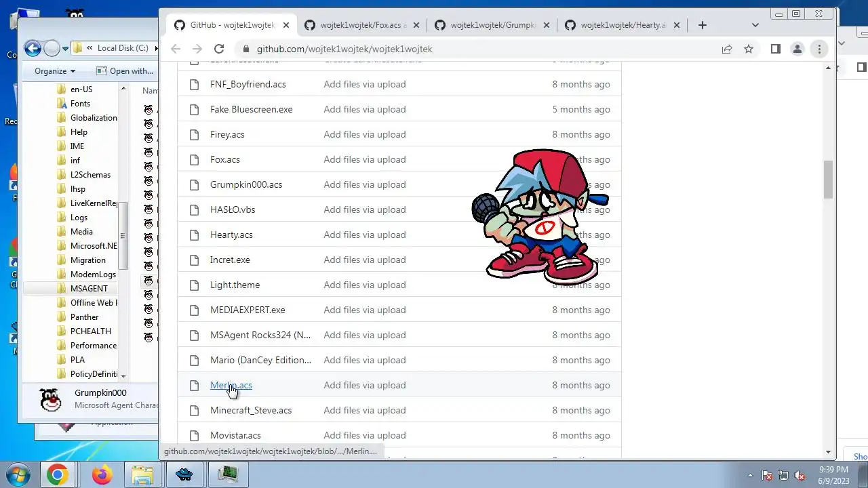Open Chrome side panel icon

776,49
